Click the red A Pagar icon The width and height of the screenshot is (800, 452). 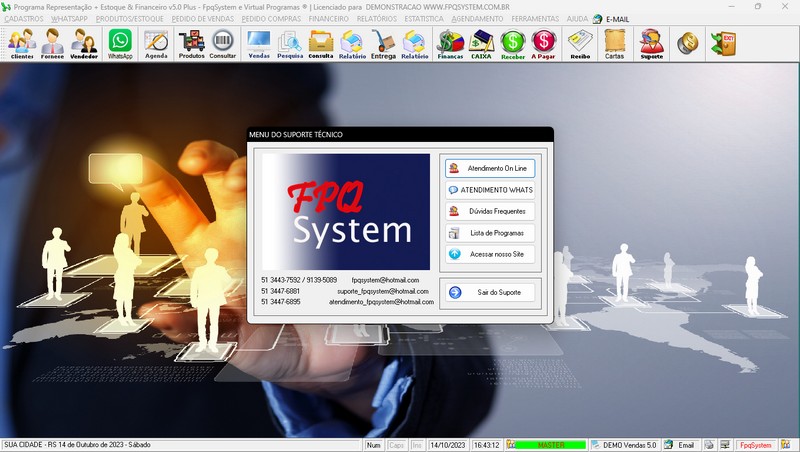pyautogui.click(x=543, y=44)
